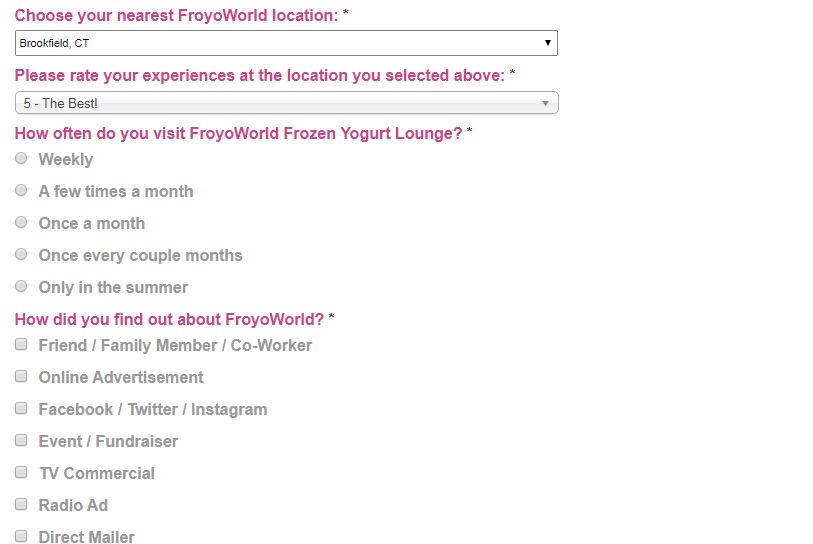Select 'Once a month' visit frequency
813x544 pixels.
coord(21,222)
